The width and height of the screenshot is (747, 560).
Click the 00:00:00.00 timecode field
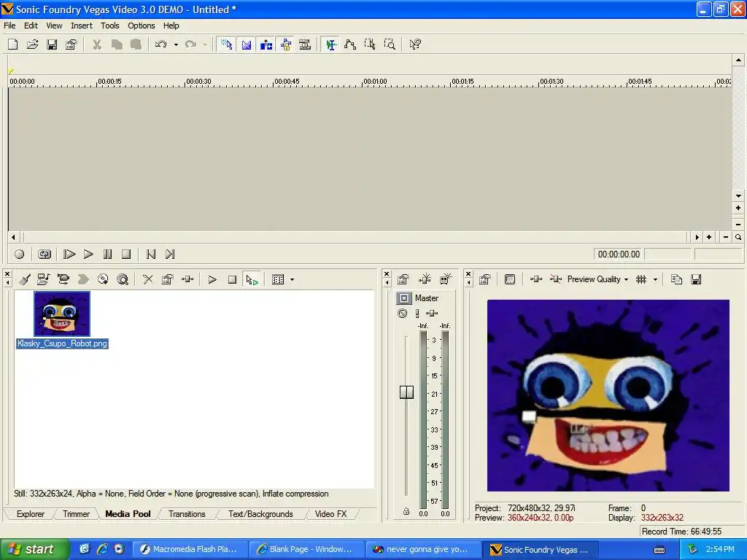619,254
